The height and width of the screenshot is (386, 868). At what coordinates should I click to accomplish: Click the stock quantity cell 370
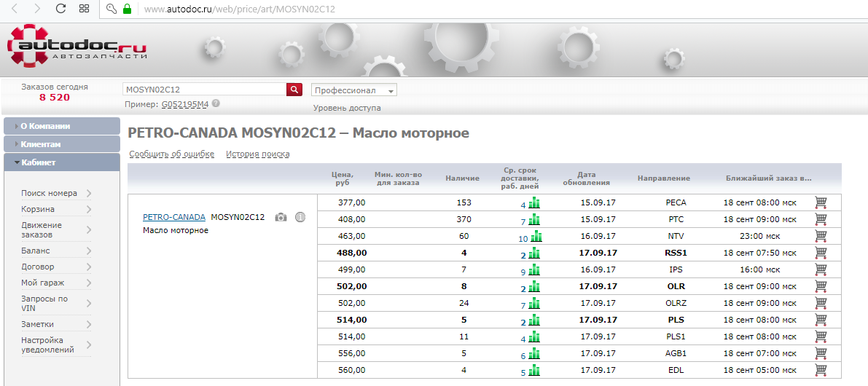464,219
